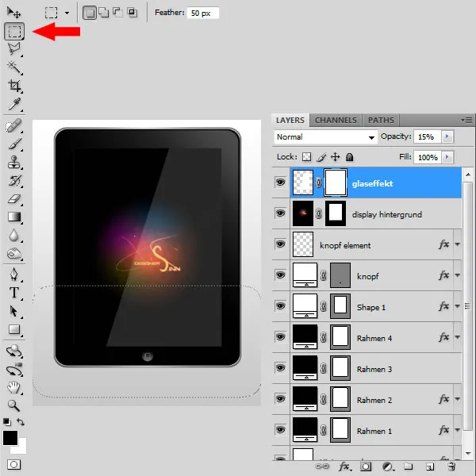
Task: Toggle visibility of Shape 1 layer
Action: (x=280, y=306)
